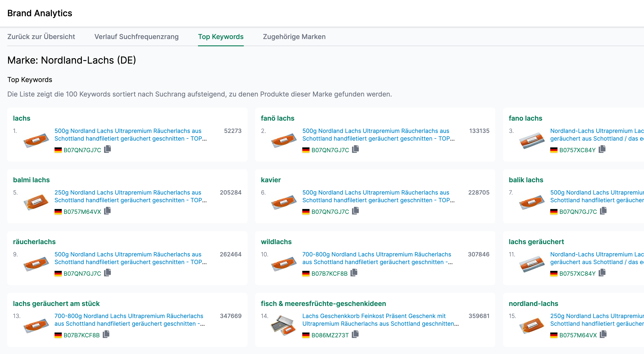Open keyword link 'lachs geräuchert am stück'
644x354 pixels.
tap(56, 303)
